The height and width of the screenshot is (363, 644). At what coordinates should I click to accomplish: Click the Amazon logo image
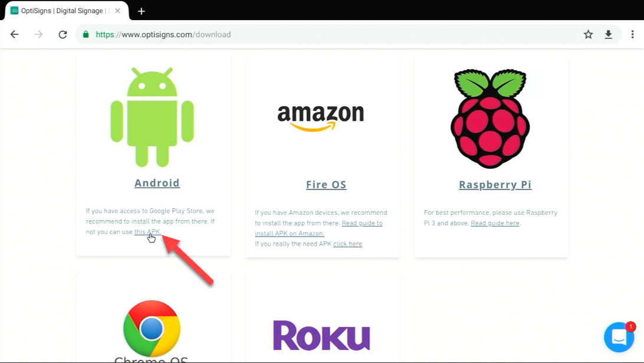[321, 118]
